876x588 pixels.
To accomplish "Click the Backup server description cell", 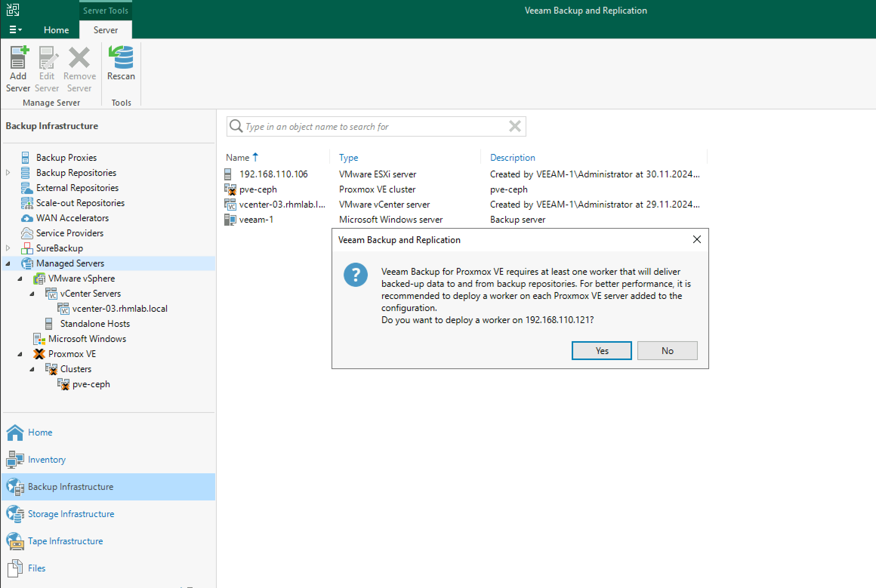I will coord(518,219).
